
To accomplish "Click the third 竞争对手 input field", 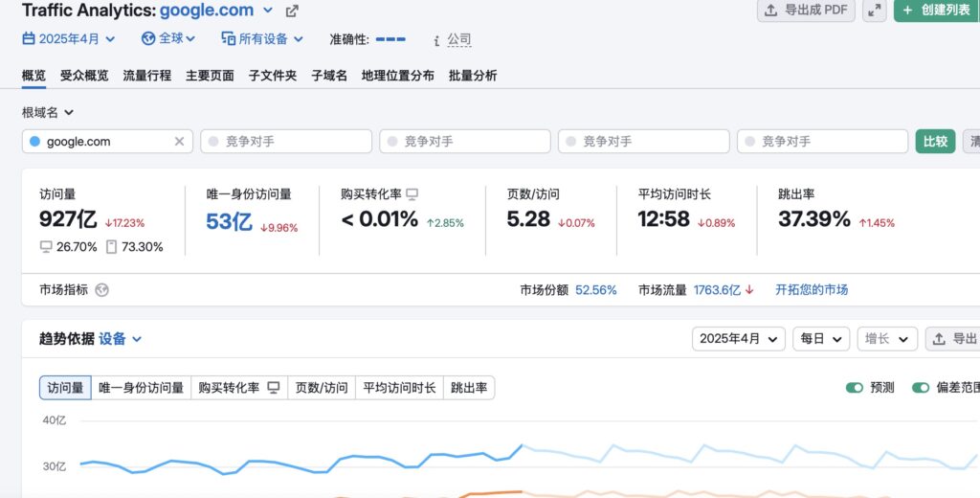I will tap(644, 142).
